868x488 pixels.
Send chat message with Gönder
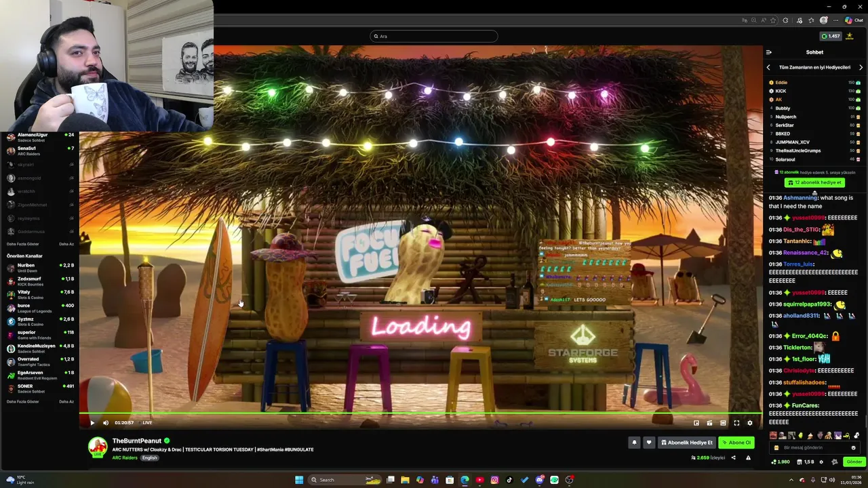854,462
